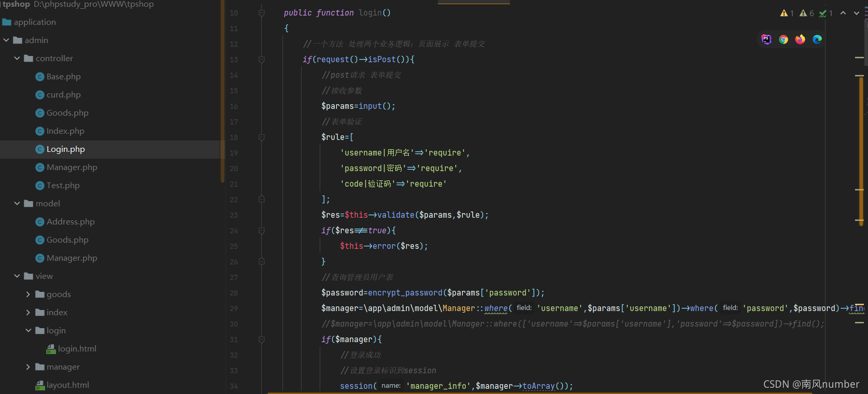
Task: Click 'code|验证码' rule string
Action: [368, 184]
